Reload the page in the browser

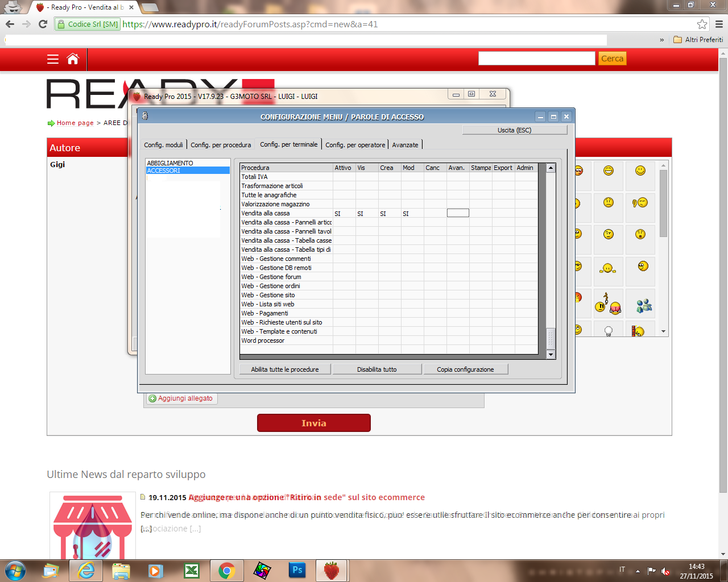(x=43, y=24)
